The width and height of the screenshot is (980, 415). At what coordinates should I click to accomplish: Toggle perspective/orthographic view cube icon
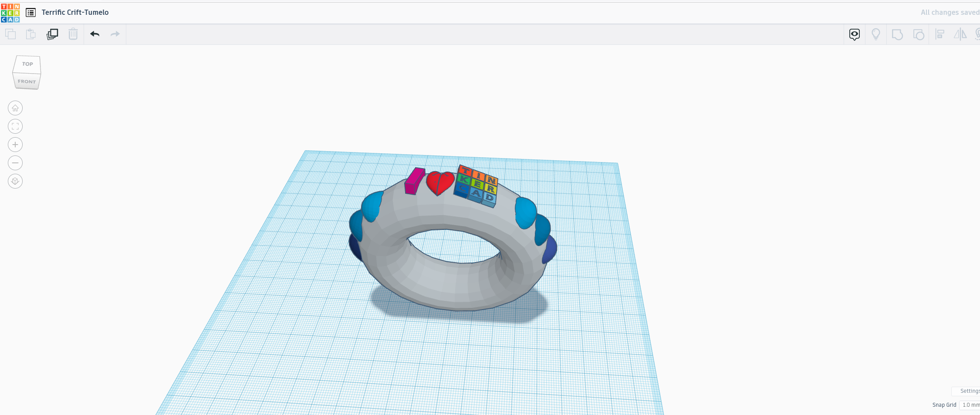15,181
